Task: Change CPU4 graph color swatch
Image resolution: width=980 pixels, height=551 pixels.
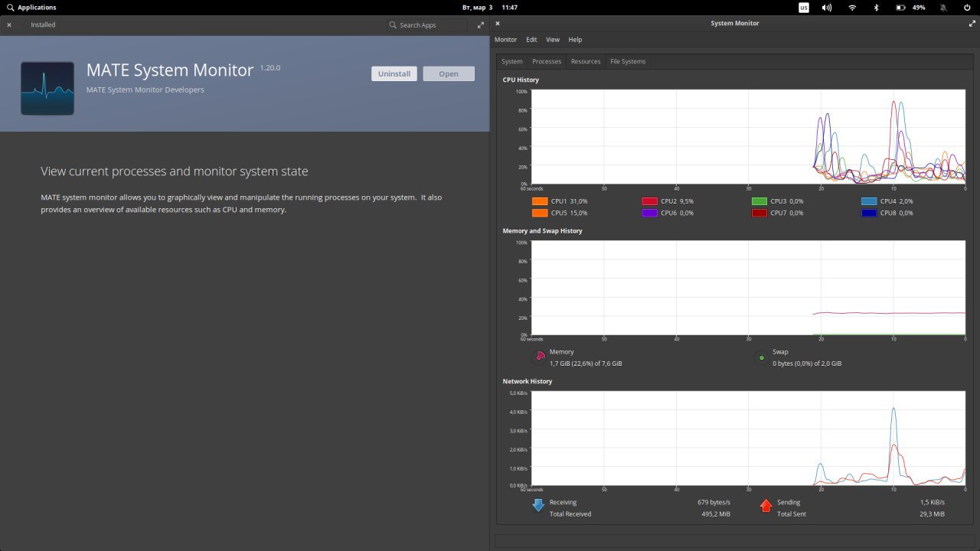Action: [x=869, y=201]
